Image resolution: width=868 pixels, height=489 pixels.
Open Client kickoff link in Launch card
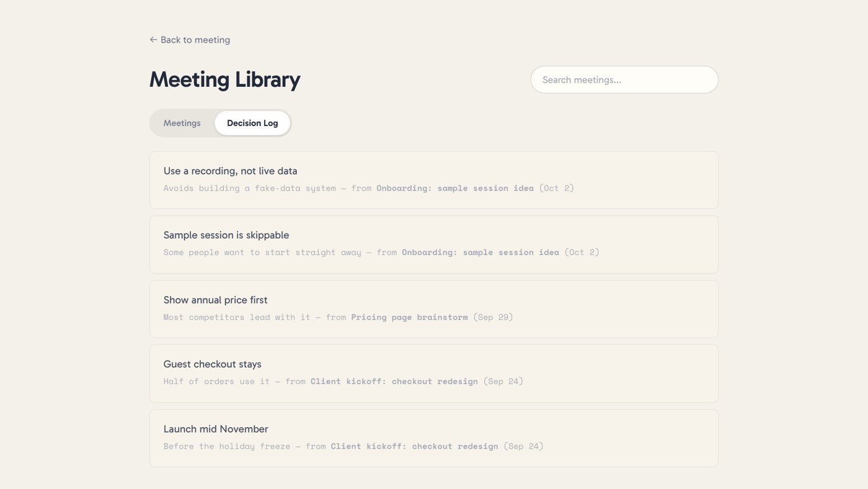click(x=414, y=446)
